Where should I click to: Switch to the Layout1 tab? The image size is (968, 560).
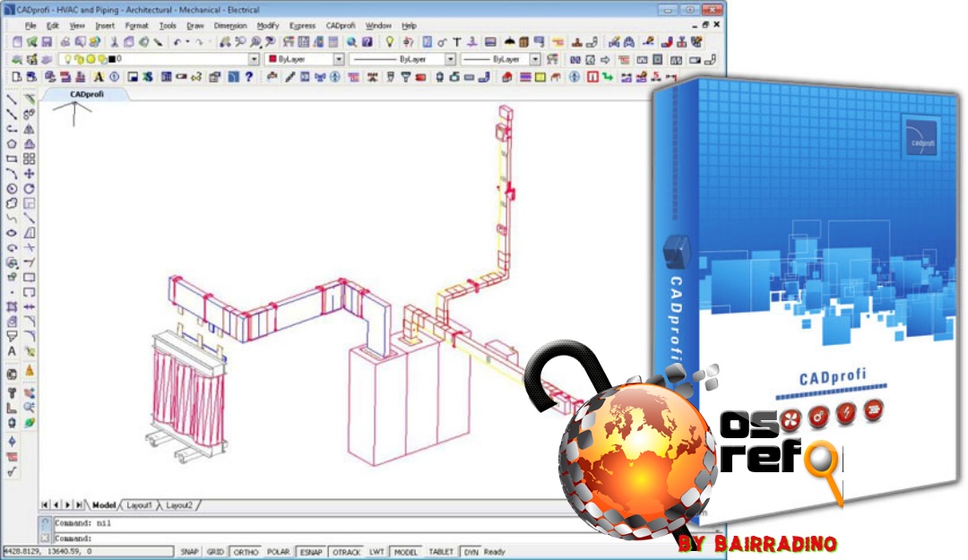click(139, 505)
